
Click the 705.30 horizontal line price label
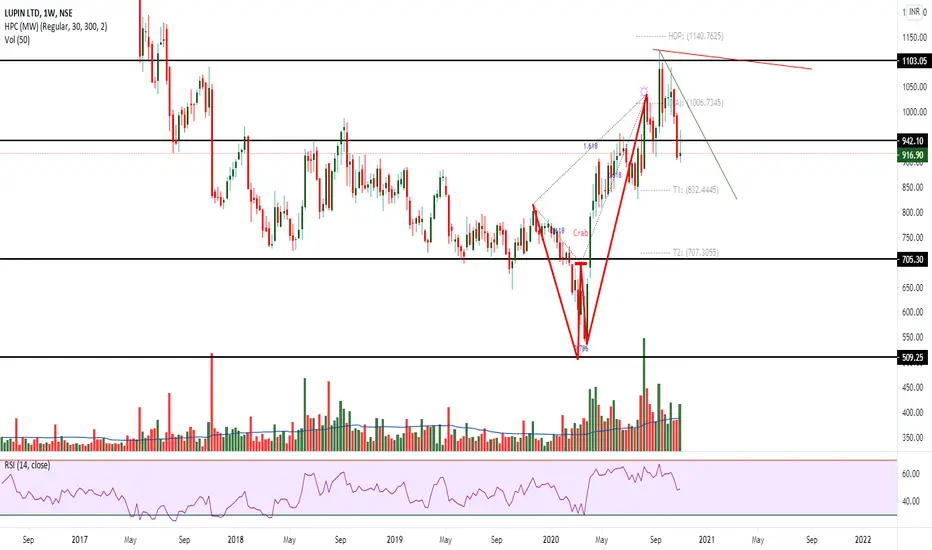[x=913, y=259]
